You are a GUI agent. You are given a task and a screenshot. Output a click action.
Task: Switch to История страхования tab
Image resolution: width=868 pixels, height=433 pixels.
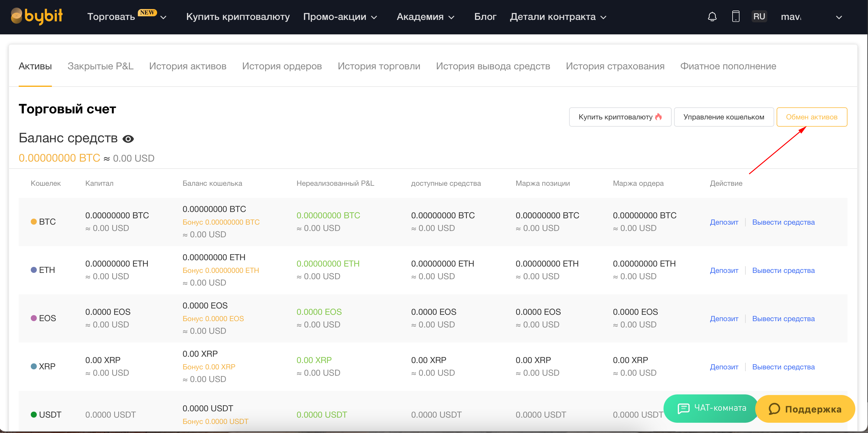tap(615, 66)
